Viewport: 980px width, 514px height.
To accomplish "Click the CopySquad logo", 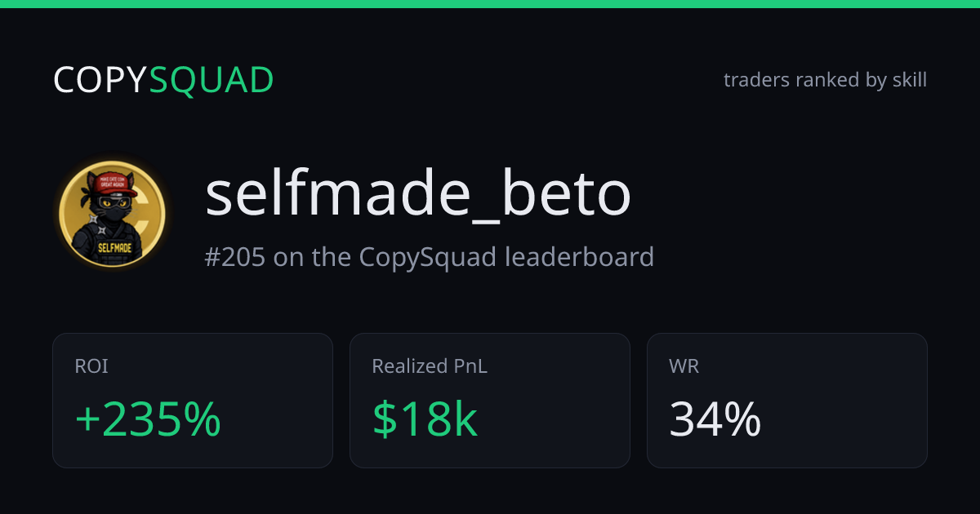I will [163, 80].
